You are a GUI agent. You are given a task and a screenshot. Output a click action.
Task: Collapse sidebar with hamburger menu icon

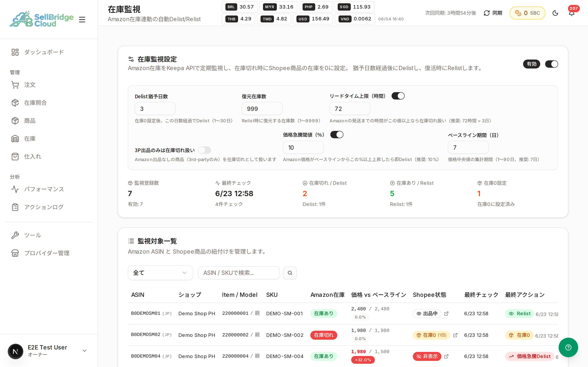coord(82,19)
